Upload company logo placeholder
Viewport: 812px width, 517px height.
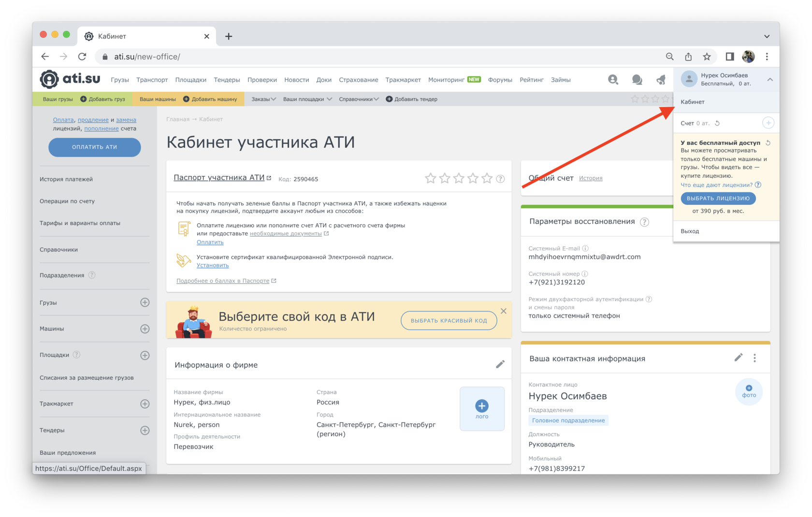point(482,409)
